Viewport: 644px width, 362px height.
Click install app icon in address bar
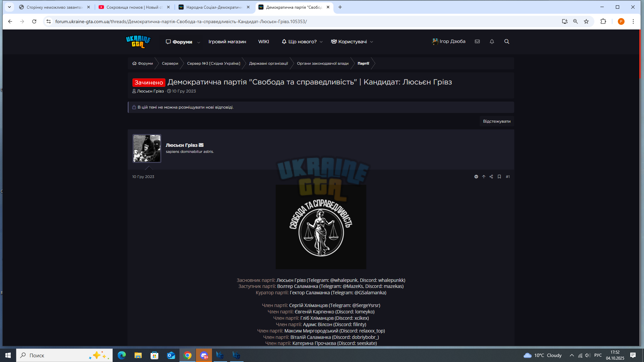tap(565, 21)
